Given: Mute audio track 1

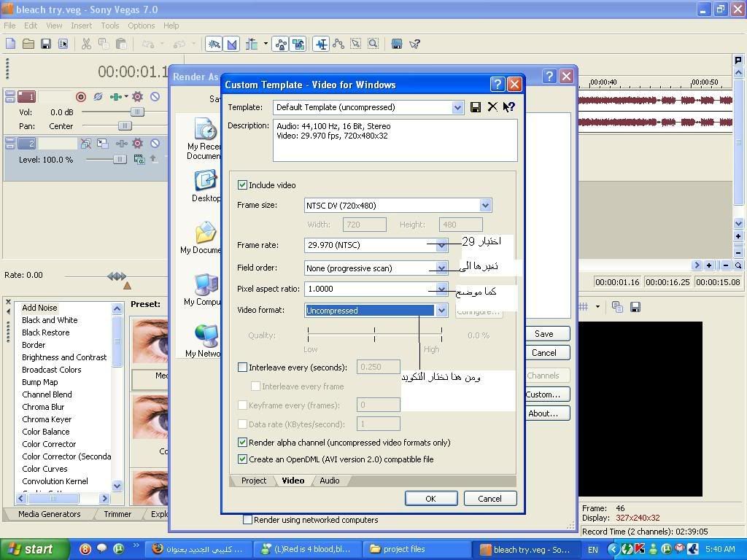Looking at the screenshot, I should [155, 96].
